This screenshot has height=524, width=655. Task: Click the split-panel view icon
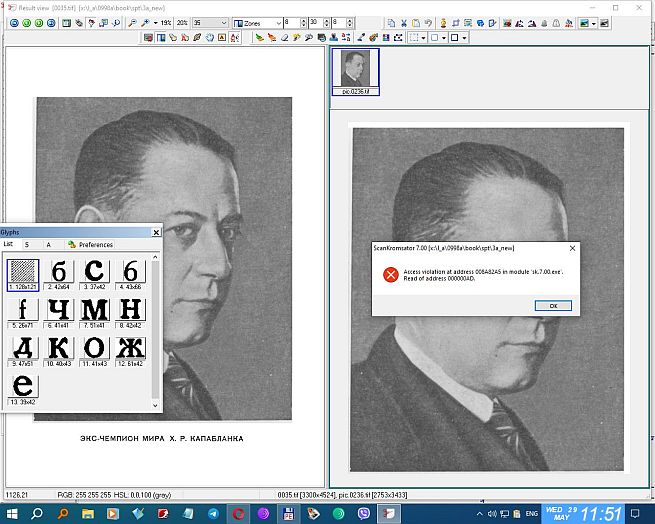click(x=160, y=38)
